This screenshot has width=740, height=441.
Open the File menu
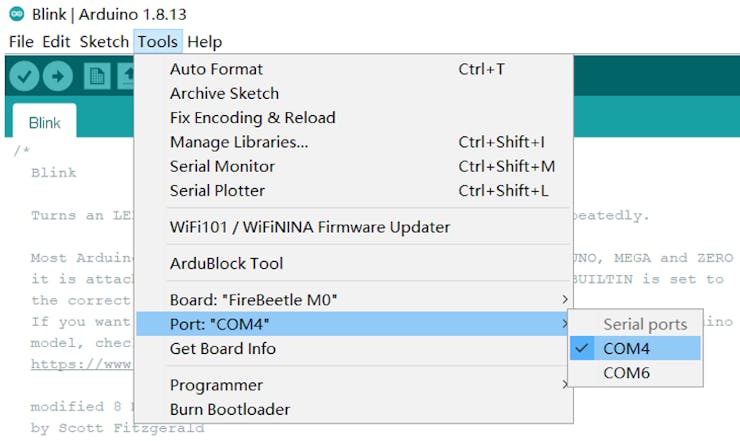21,42
